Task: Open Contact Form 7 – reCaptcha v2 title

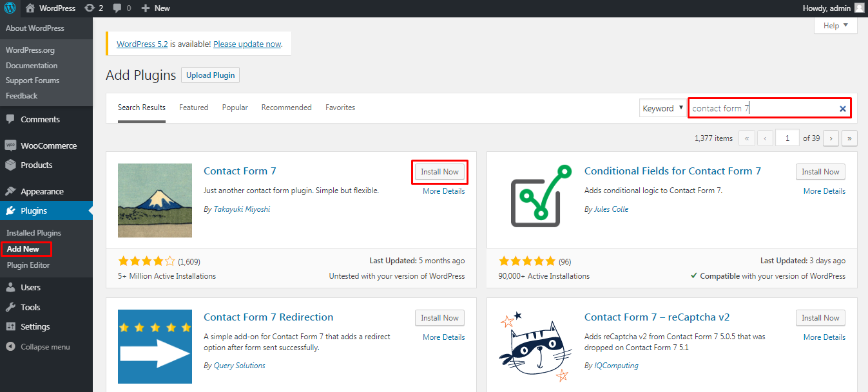Action: pos(657,317)
